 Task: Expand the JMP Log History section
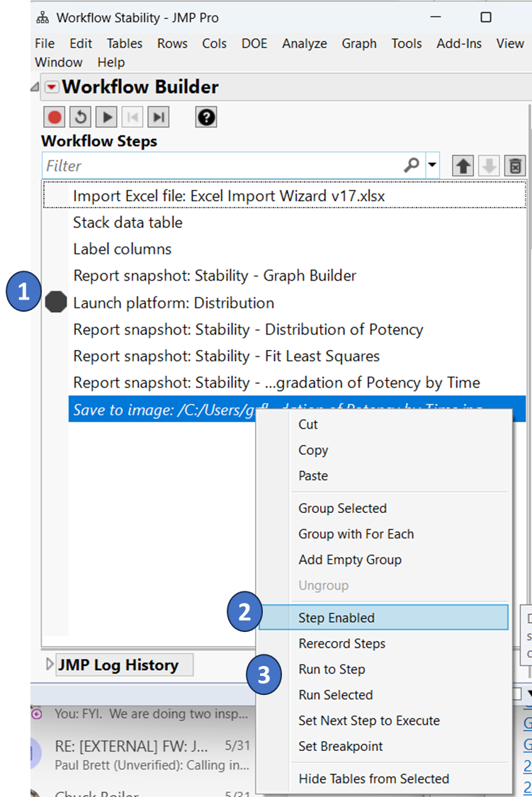[x=50, y=665]
